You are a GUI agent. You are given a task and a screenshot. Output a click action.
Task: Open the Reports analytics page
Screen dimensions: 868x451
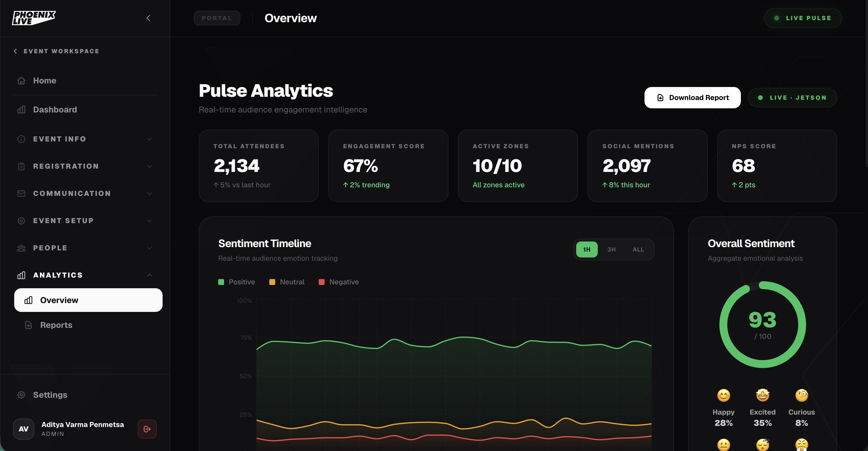pyautogui.click(x=88, y=325)
